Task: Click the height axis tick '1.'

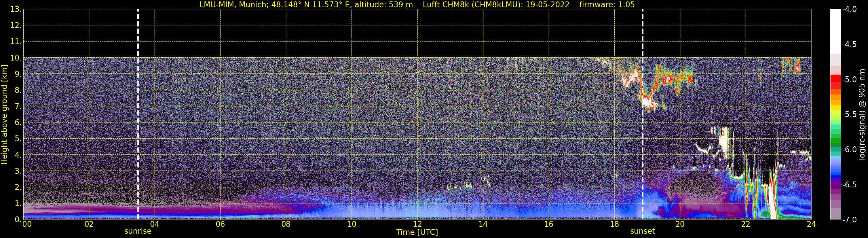Action: pos(18,204)
